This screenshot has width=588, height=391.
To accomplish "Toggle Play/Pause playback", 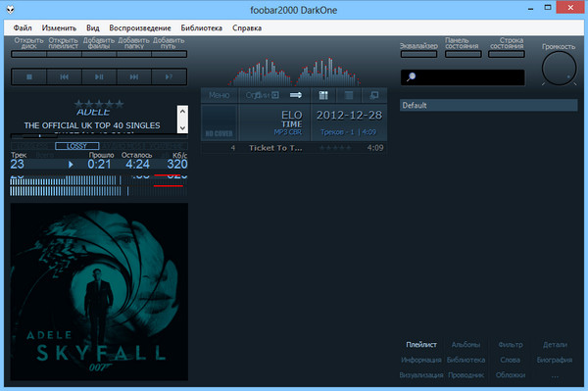I will click(99, 76).
